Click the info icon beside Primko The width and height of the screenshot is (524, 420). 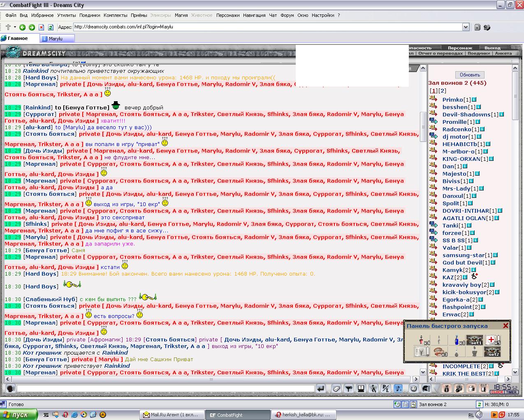[x=474, y=100]
